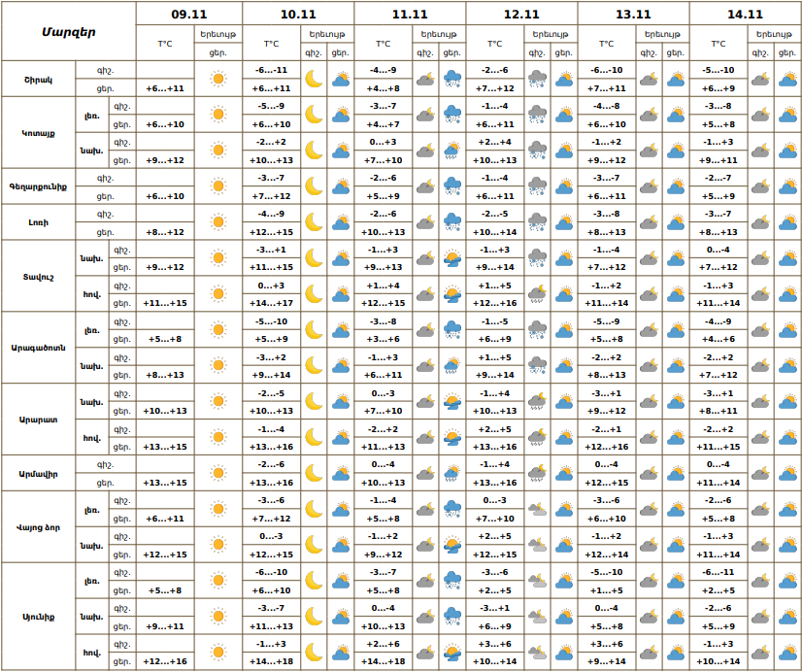Click the sun icon for Շիրակ on 09.11
The image size is (802, 672).
tap(217, 79)
